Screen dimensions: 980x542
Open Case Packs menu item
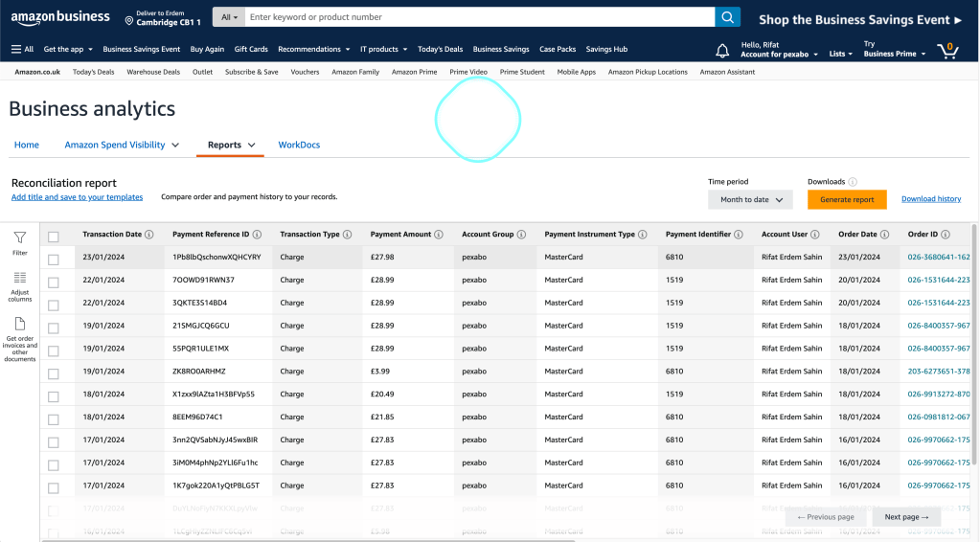point(558,49)
